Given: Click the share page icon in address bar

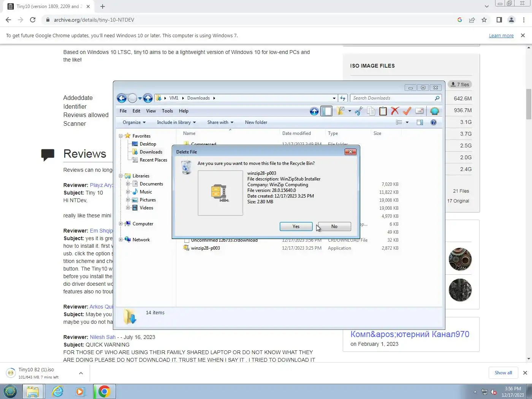Looking at the screenshot, I should [x=472, y=20].
